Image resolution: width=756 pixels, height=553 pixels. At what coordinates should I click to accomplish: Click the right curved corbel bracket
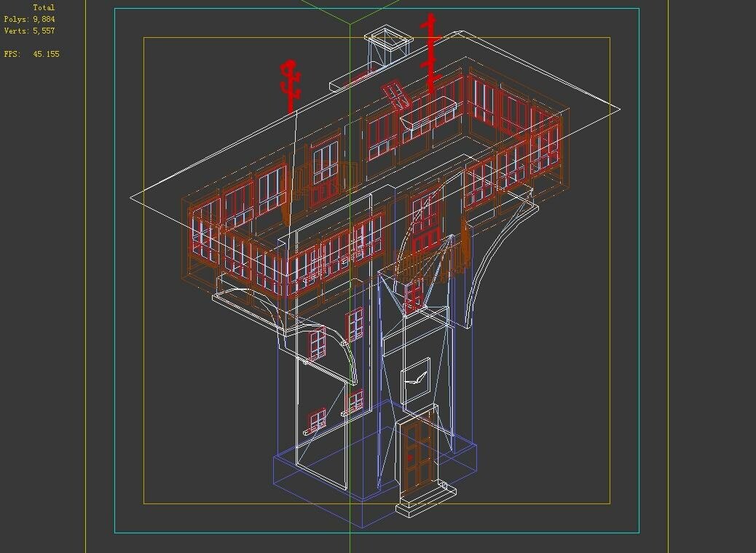coord(495,255)
